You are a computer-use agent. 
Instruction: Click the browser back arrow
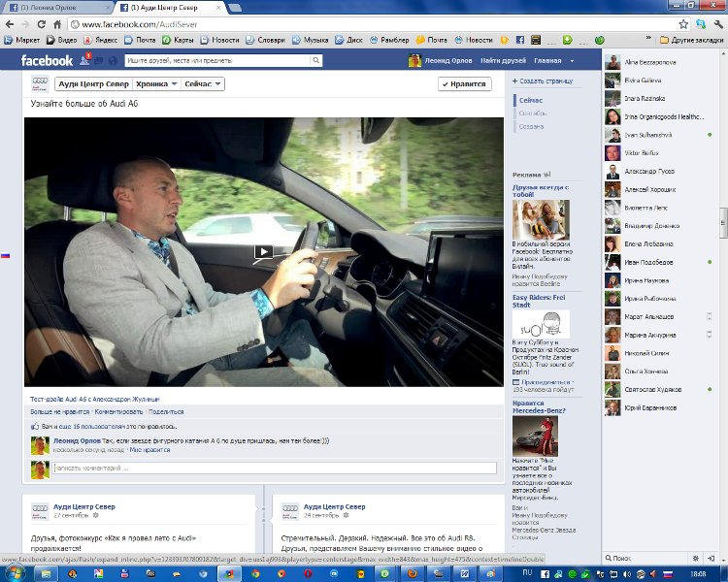tap(10, 24)
